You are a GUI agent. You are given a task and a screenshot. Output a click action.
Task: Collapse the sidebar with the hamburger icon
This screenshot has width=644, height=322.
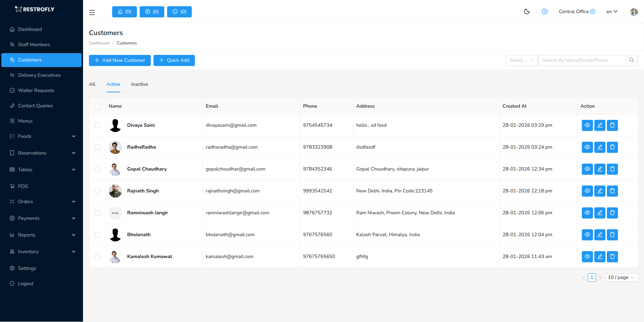pyautogui.click(x=92, y=12)
